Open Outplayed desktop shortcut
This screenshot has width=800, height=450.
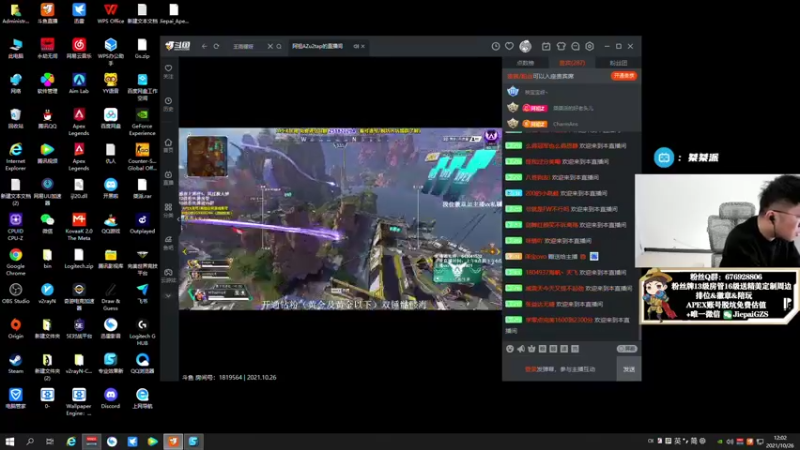(x=142, y=223)
